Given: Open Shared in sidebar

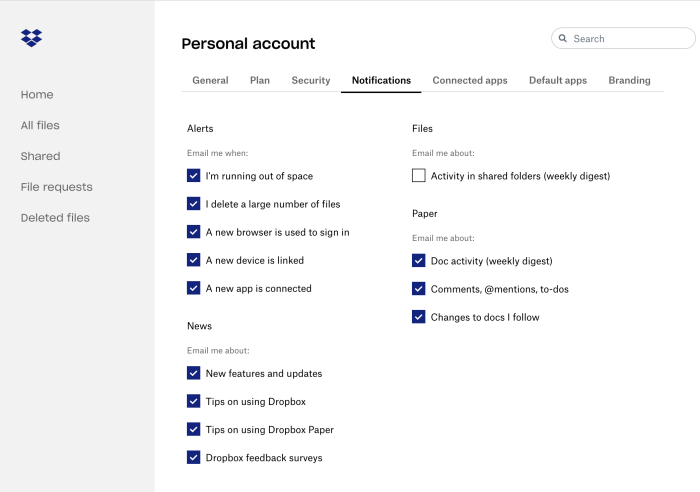Looking at the screenshot, I should click(x=40, y=156).
